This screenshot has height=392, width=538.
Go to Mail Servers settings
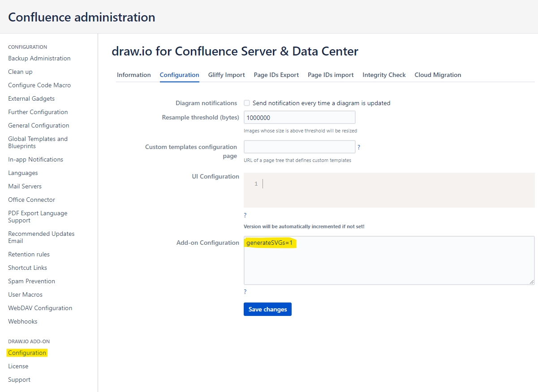tap(25, 186)
